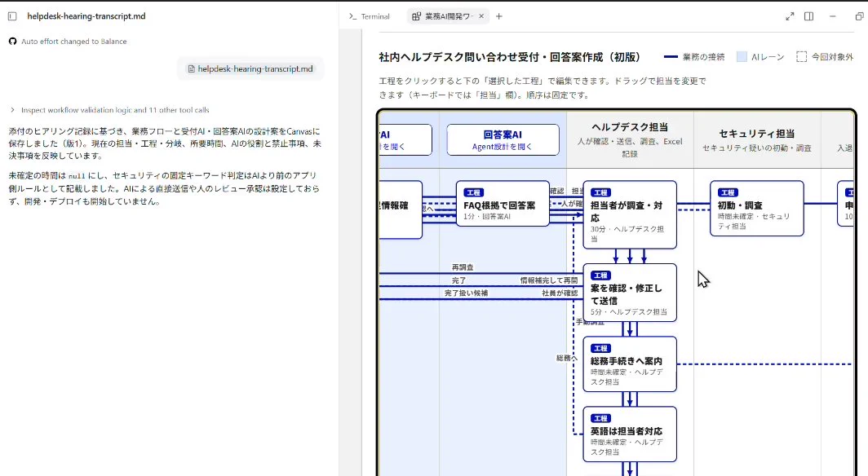Click the 工程 badge on 英語は担当者対応

point(600,418)
